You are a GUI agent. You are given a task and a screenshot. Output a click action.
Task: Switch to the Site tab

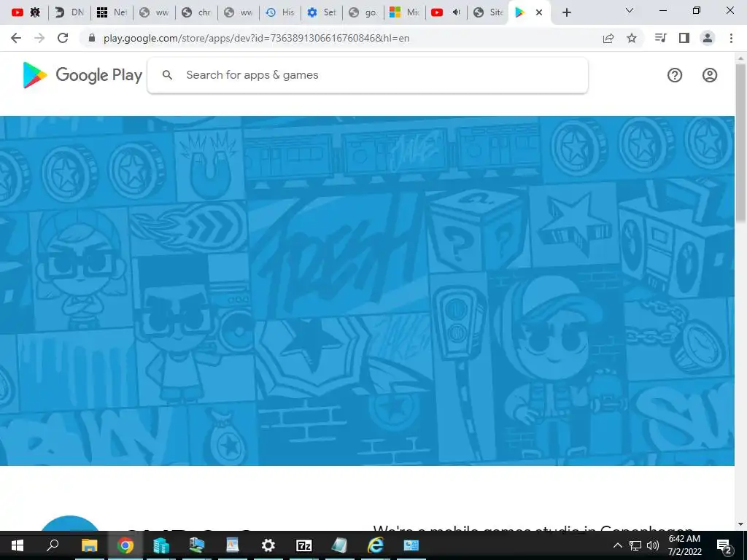coord(489,12)
